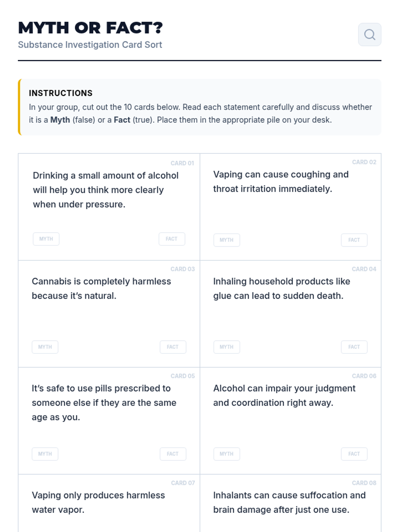The width and height of the screenshot is (399, 532).
Task: Click the search magnifier icon
Action: coord(369,35)
